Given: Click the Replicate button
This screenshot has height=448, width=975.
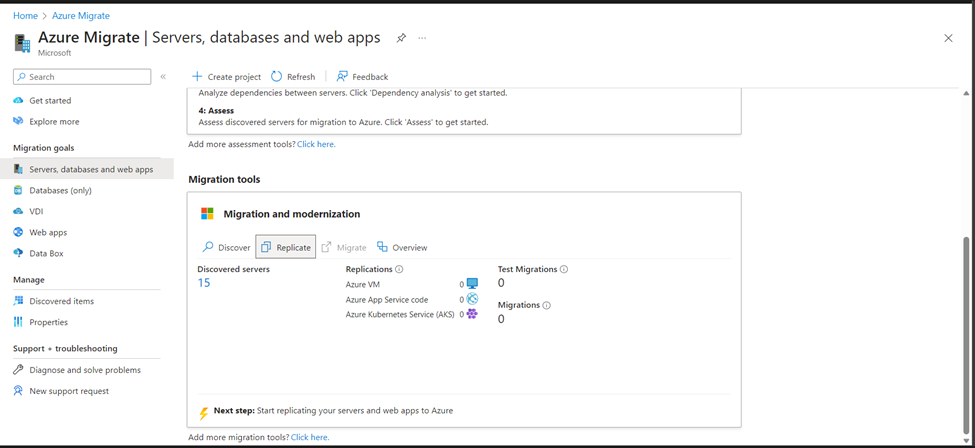Looking at the screenshot, I should (x=285, y=248).
